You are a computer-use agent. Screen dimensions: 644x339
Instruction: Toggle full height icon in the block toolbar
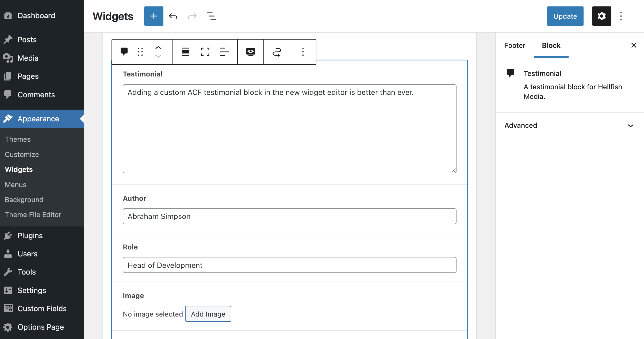205,52
